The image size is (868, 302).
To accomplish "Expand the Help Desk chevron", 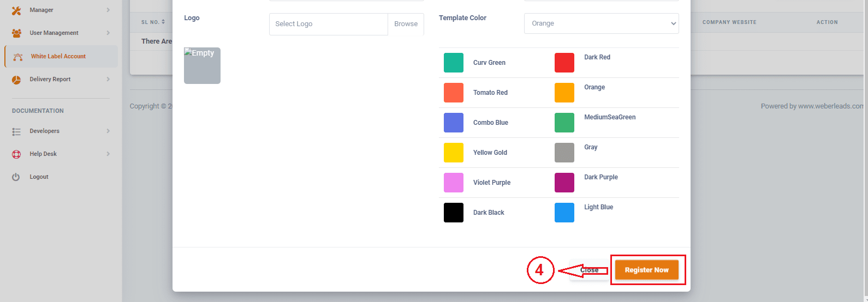I will click(x=108, y=154).
